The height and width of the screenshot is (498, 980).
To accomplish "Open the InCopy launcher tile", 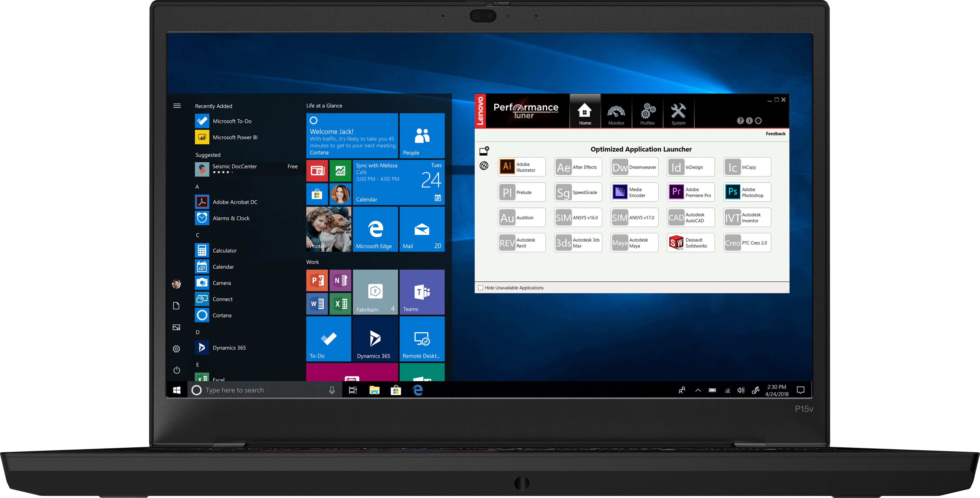I will pos(747,167).
